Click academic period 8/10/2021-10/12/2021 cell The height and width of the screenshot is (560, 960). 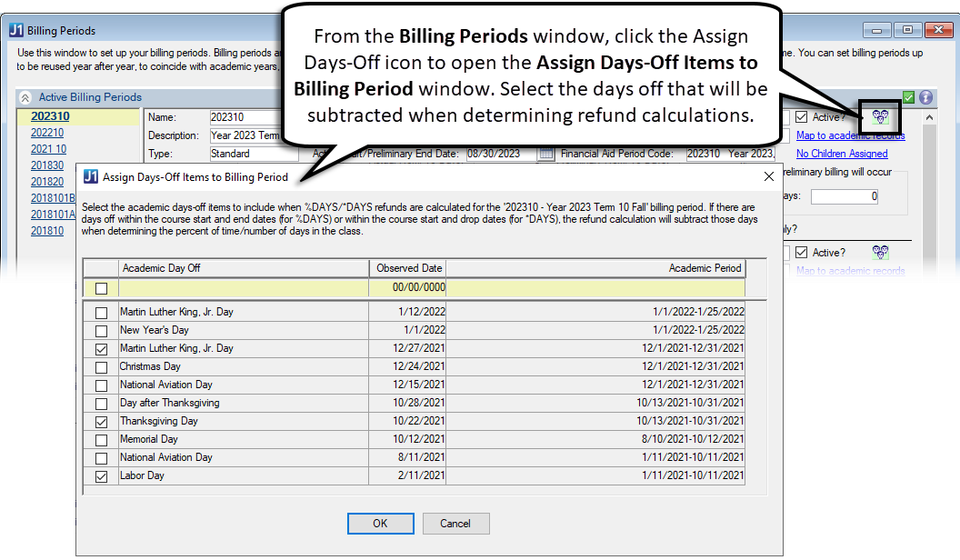[x=595, y=439]
